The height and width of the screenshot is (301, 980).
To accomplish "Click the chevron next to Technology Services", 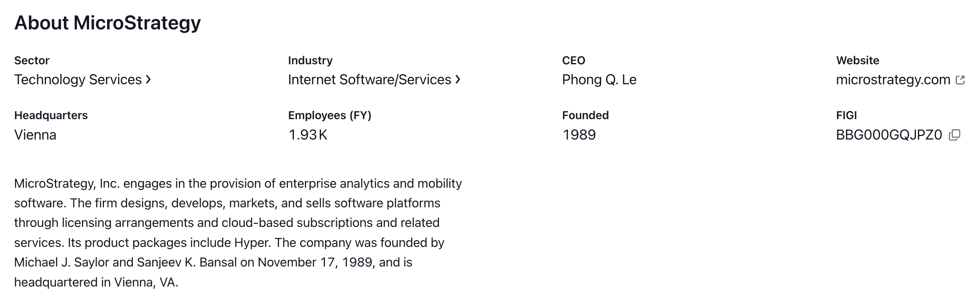I will click(148, 80).
